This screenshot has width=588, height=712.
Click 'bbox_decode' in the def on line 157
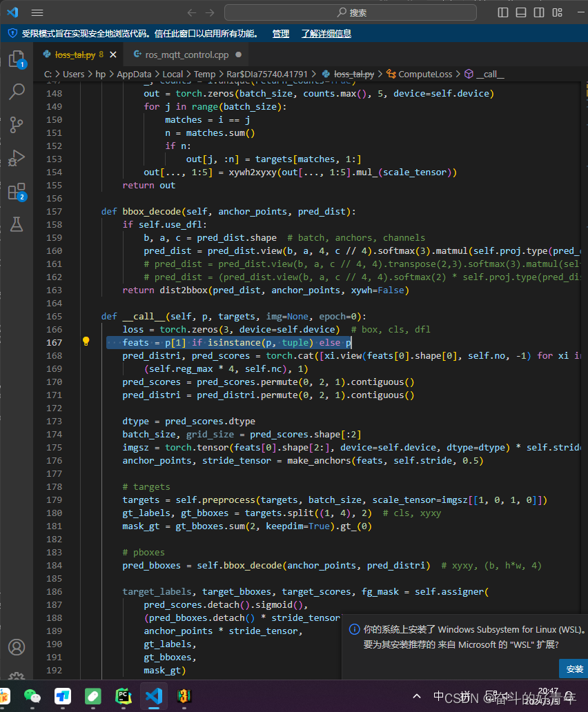click(x=152, y=212)
